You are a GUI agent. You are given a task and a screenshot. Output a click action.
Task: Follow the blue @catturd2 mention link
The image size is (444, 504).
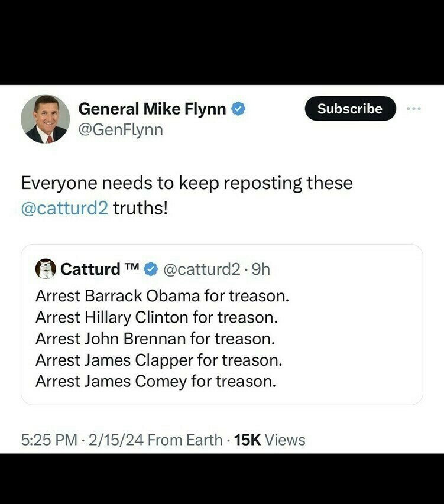point(64,209)
